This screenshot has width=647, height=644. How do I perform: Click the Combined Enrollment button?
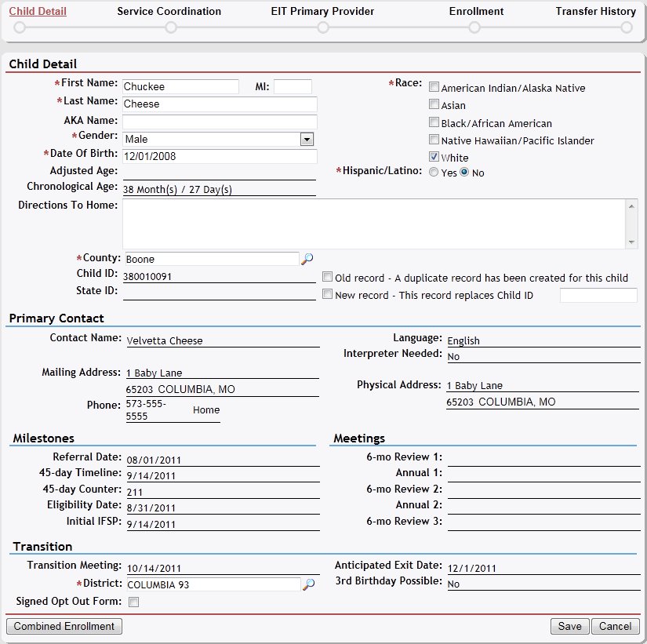click(64, 626)
